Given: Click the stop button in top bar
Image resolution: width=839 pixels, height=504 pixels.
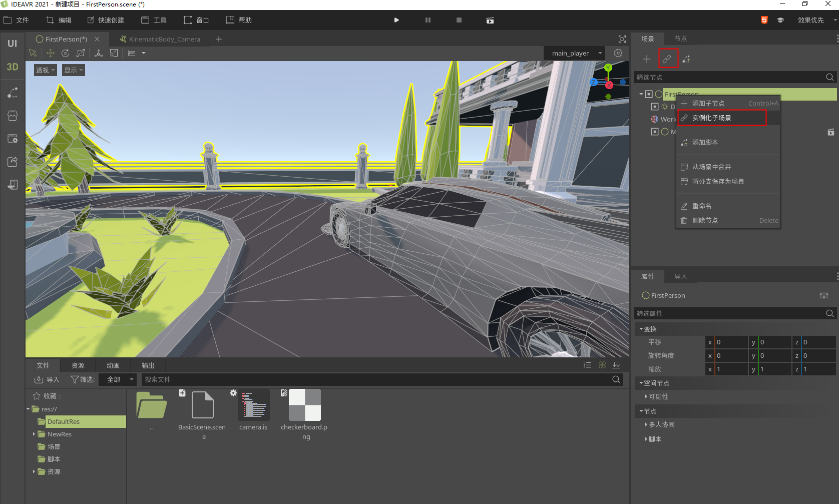Looking at the screenshot, I should pos(459,20).
